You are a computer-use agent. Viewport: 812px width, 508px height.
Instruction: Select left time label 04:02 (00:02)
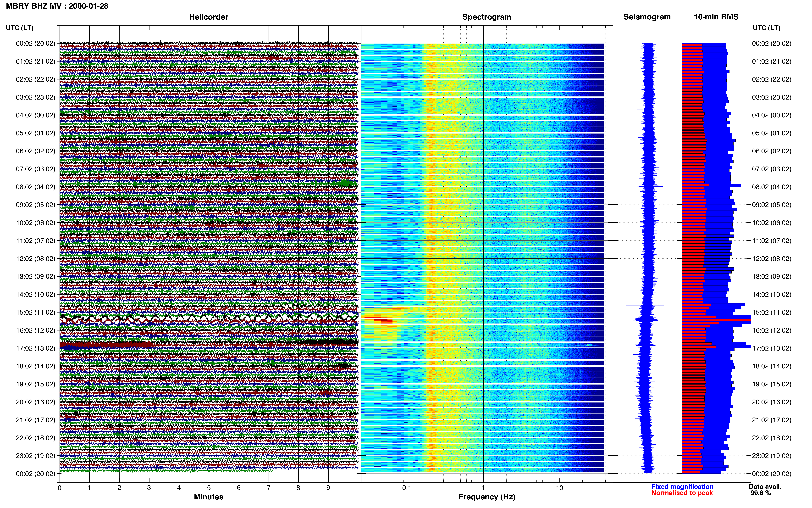36,115
